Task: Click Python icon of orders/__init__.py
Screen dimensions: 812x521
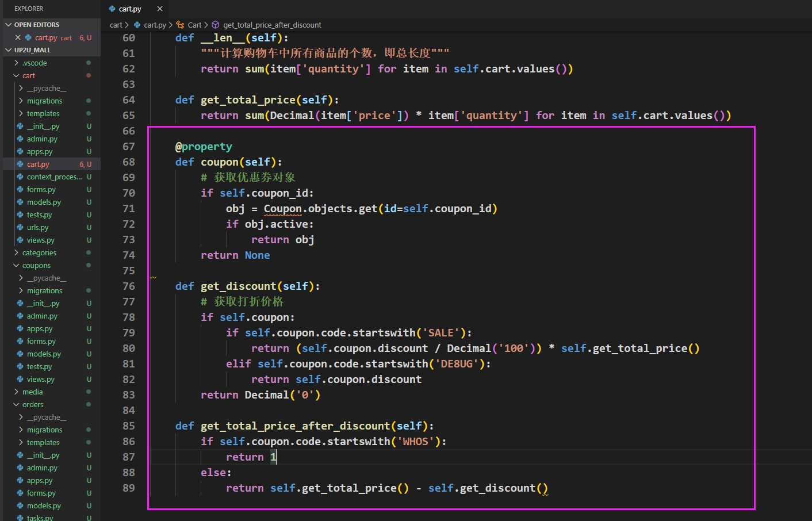Action: click(x=21, y=455)
